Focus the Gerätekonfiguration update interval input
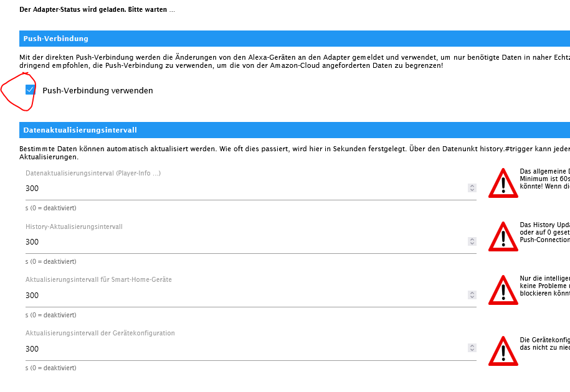Screen dimensions: 570x392 243,348
